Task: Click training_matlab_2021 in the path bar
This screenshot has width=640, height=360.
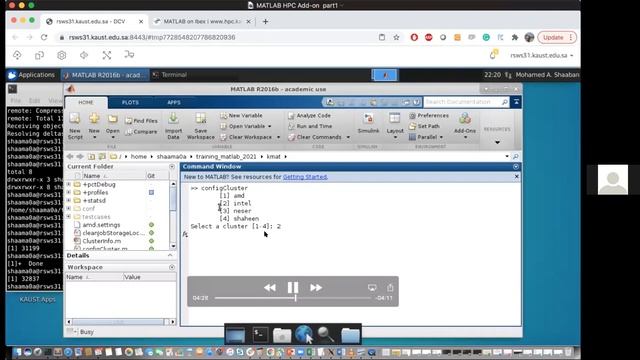Action: 226,156
